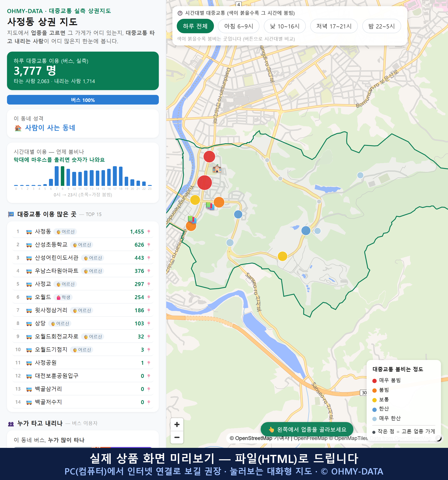448x480 pixels.
Task: Open the OpenMapTiles attribution link
Action: (349, 438)
